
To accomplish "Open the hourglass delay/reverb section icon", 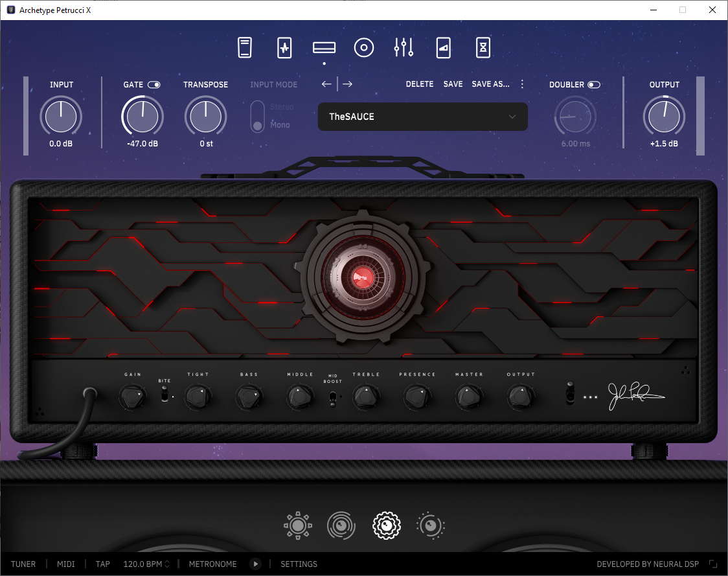I will [x=483, y=47].
